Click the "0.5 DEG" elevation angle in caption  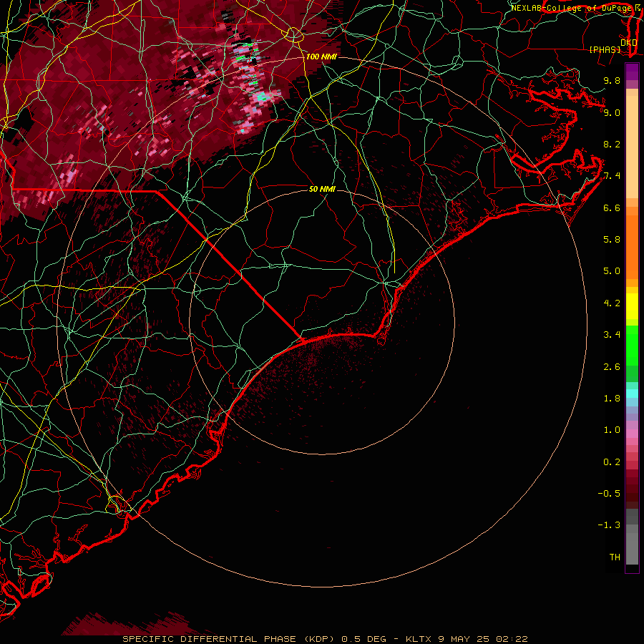tap(363, 639)
